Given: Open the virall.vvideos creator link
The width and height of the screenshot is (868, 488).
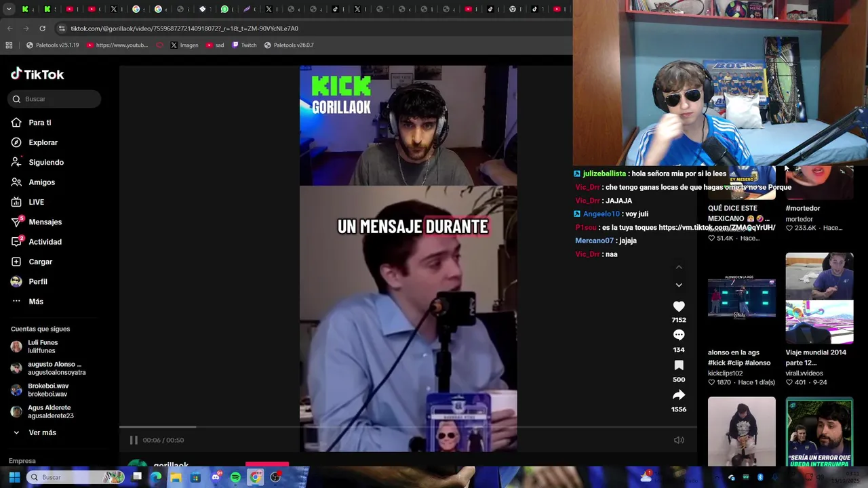Looking at the screenshot, I should pos(804,373).
